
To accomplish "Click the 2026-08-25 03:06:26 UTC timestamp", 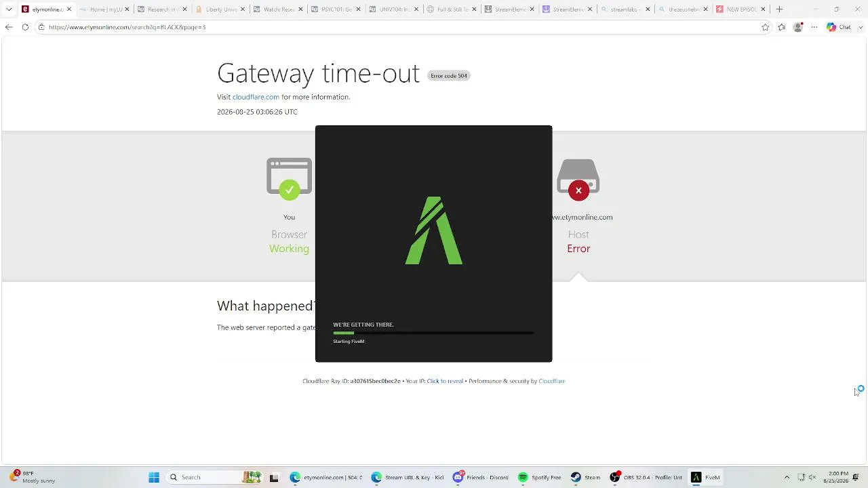I will point(257,112).
